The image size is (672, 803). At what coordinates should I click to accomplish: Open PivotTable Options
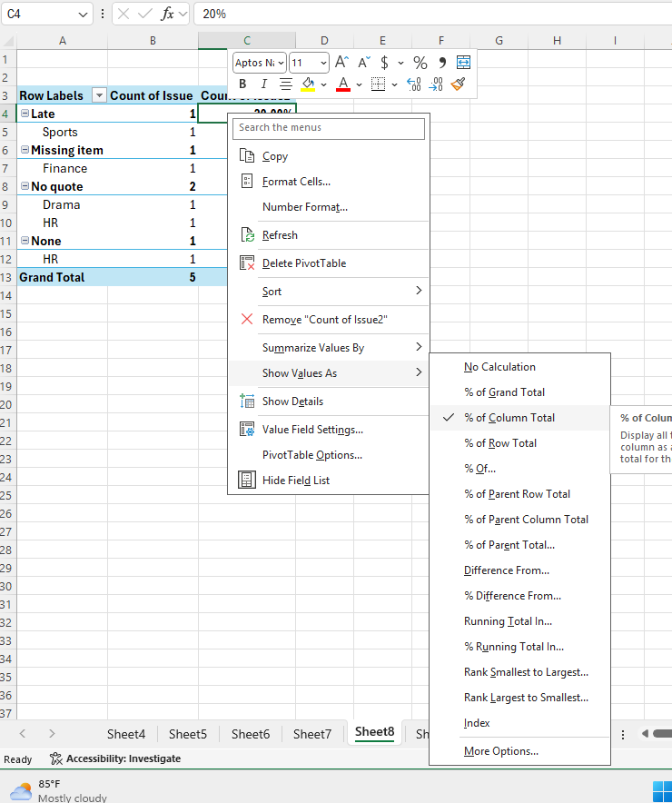[329, 455]
